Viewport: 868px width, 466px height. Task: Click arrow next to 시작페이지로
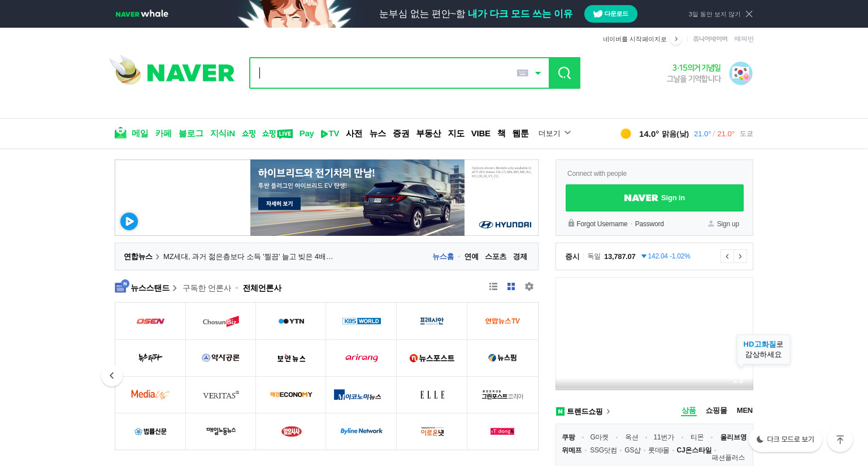pos(676,39)
